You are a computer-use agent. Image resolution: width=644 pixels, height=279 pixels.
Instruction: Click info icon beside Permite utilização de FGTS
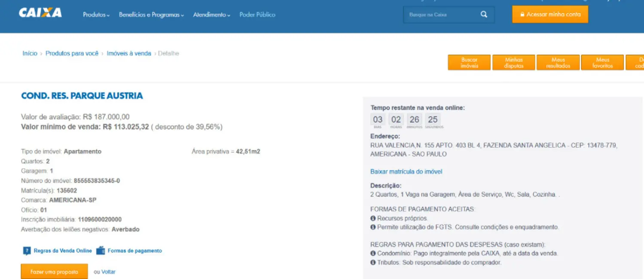coord(373,227)
